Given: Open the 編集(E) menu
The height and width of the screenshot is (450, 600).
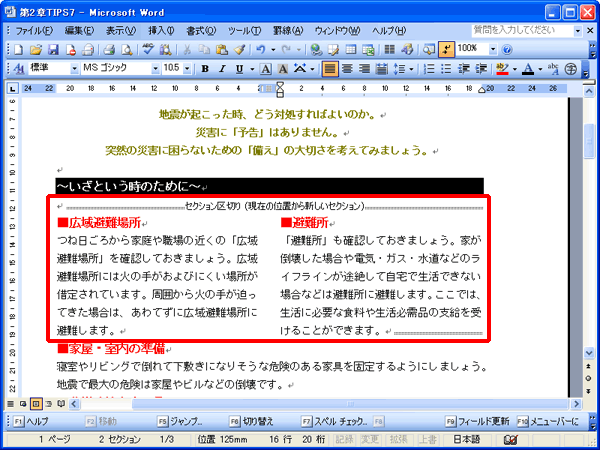Looking at the screenshot, I should pos(79,31).
